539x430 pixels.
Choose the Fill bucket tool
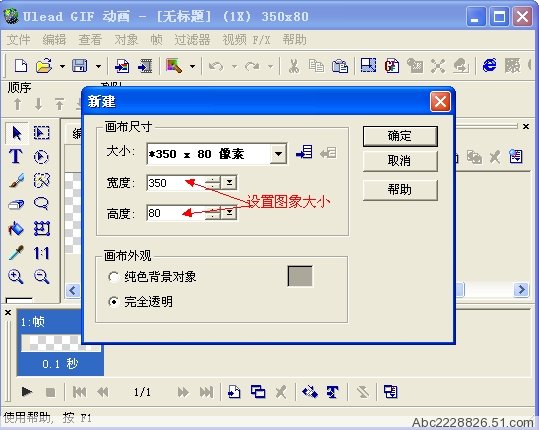16,228
